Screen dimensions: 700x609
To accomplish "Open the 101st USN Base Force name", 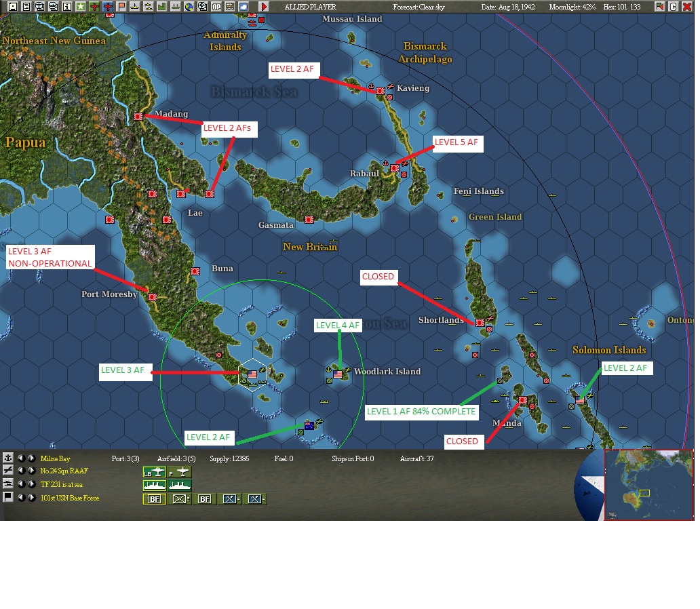I will point(70,498).
